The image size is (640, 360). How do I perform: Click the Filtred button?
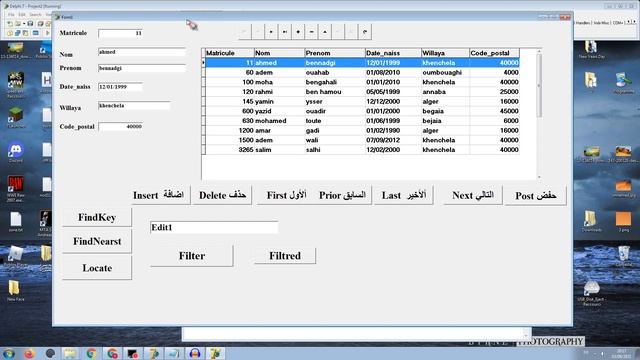285,256
